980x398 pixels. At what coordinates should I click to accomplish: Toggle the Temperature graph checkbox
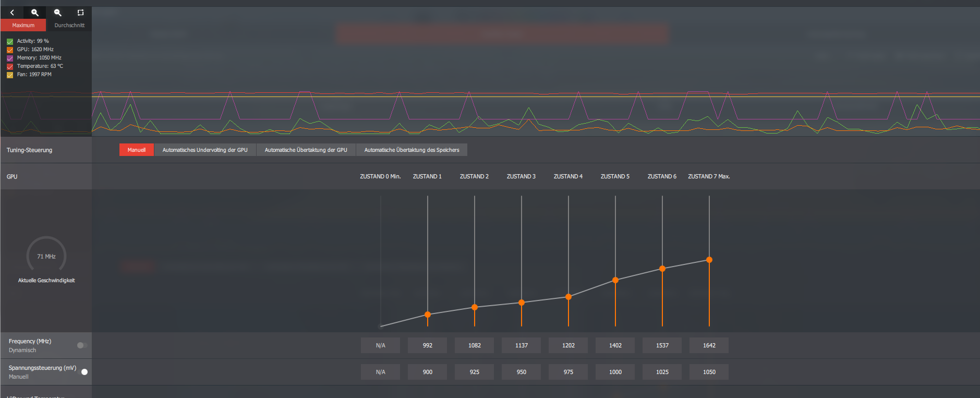(10, 66)
